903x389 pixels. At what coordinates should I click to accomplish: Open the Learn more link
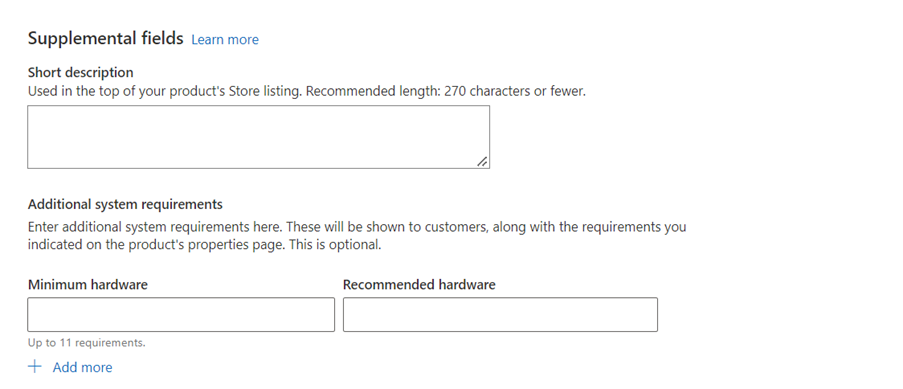pos(225,39)
